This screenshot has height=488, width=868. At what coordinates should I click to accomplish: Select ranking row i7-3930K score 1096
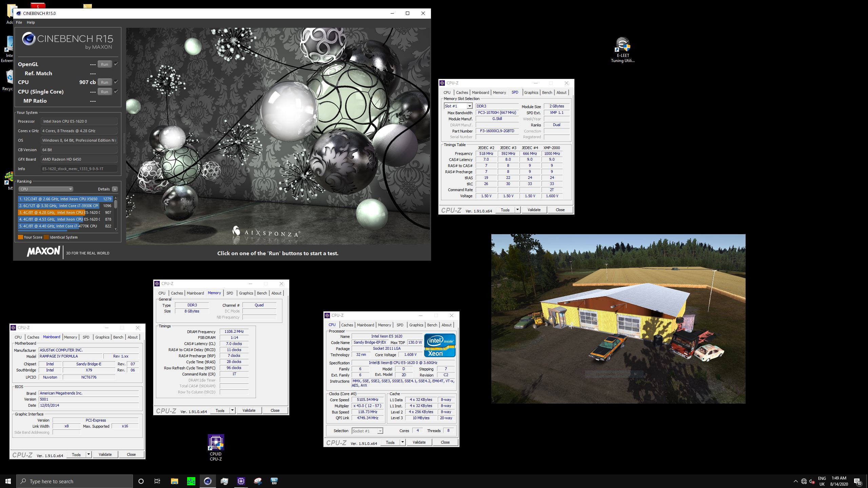click(x=65, y=206)
